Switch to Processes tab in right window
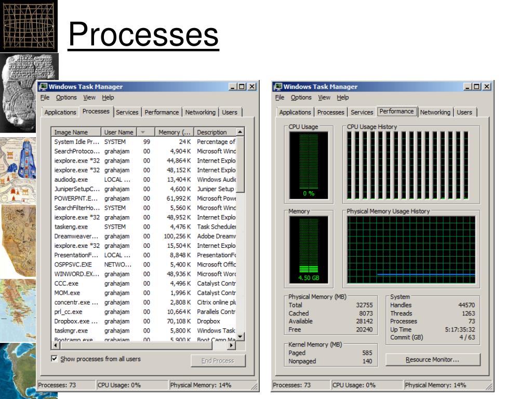This screenshot has height=399, width=532. [x=330, y=112]
